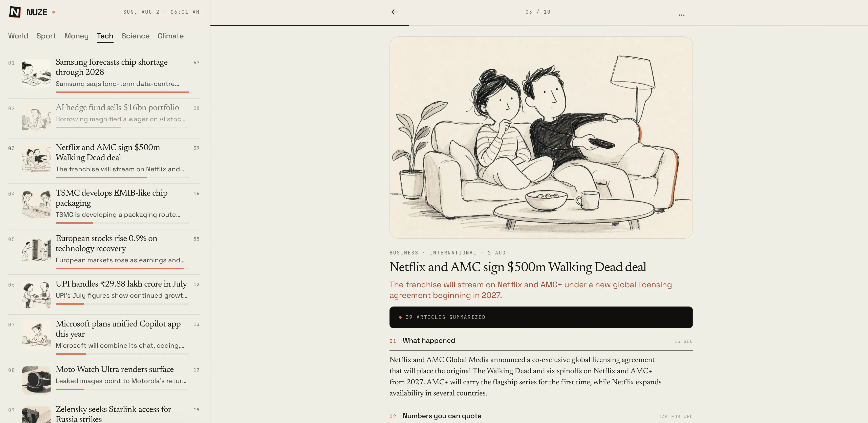Click the '39 Articles Summarized' bar
The height and width of the screenshot is (423, 868).
pos(541,317)
